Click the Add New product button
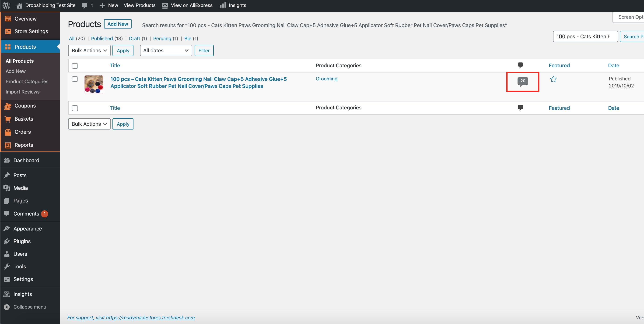The height and width of the screenshot is (324, 644). click(x=118, y=24)
